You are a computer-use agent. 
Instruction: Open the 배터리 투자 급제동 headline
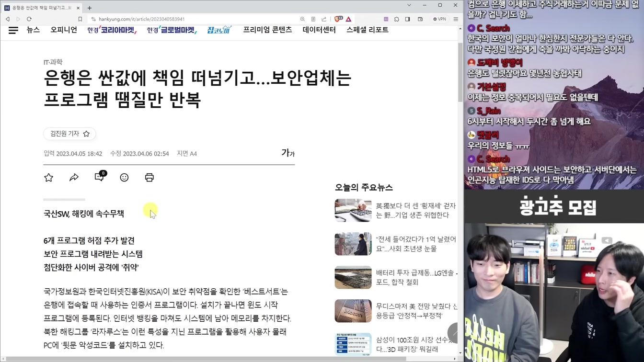(416, 277)
